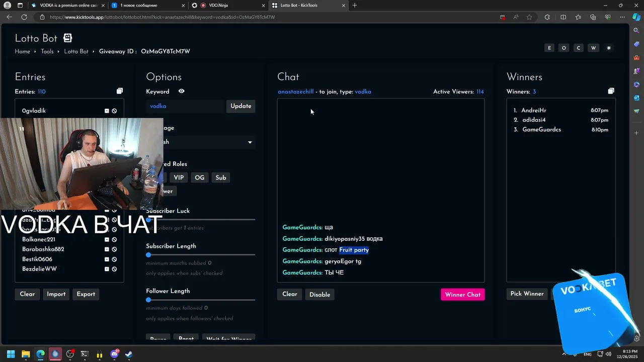Image resolution: width=644 pixels, height=362 pixels.
Task: Go back with the browser back arrow
Action: [x=9, y=17]
